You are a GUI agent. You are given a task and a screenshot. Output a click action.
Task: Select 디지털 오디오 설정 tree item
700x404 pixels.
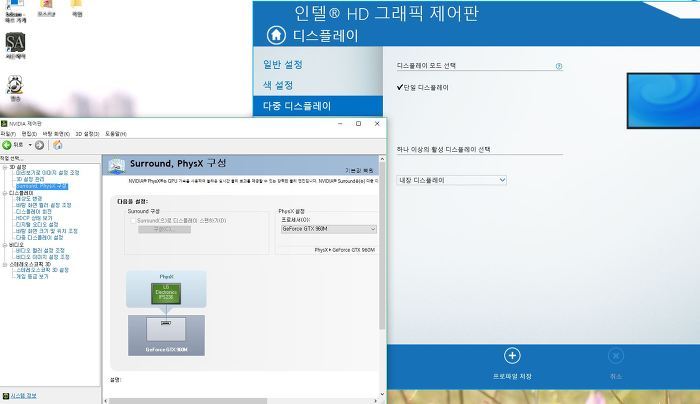(x=37, y=225)
